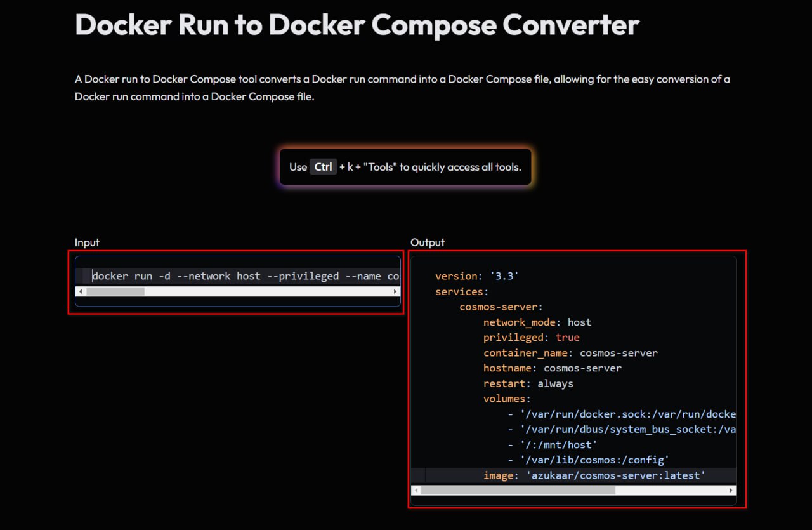The width and height of the screenshot is (812, 530).
Task: Click the input scrollbar's right arrow
Action: [396, 291]
